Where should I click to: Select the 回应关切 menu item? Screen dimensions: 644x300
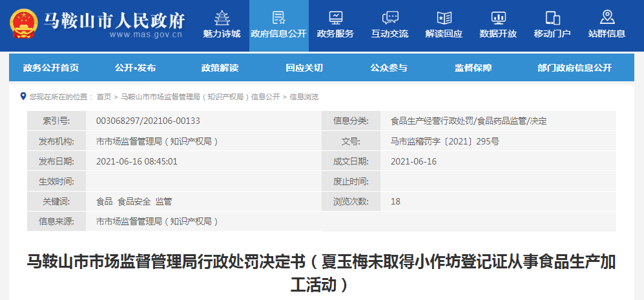pyautogui.click(x=304, y=68)
